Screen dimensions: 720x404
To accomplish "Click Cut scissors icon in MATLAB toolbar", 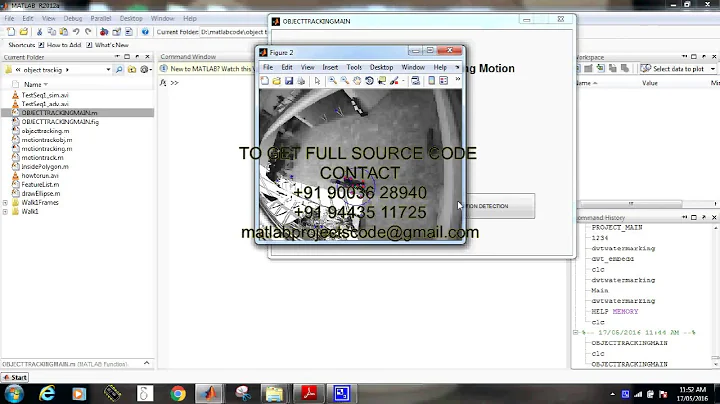I will 39,32.
